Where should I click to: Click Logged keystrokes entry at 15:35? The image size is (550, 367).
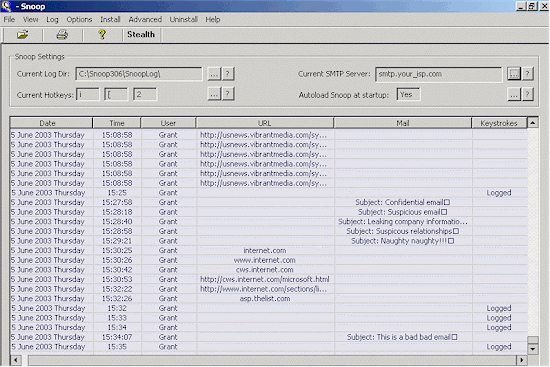tap(499, 347)
